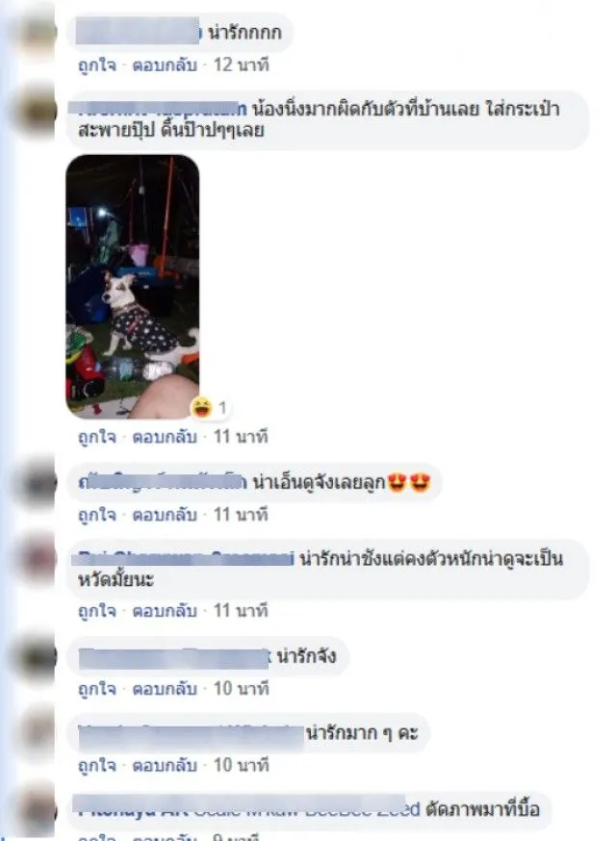Click the laughing reaction emoji on photo

(x=202, y=408)
